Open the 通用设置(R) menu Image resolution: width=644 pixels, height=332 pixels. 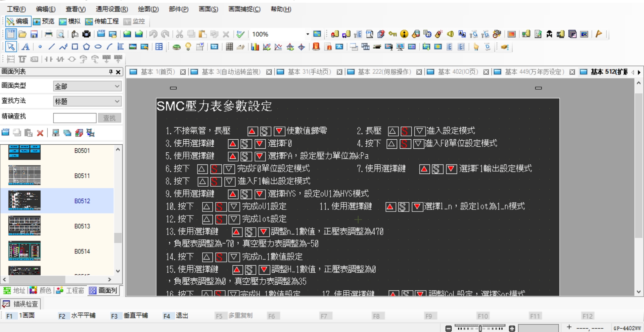(112, 9)
